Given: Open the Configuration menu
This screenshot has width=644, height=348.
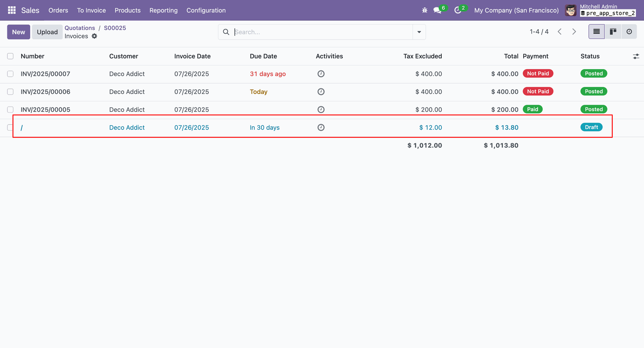Looking at the screenshot, I should pos(206,10).
